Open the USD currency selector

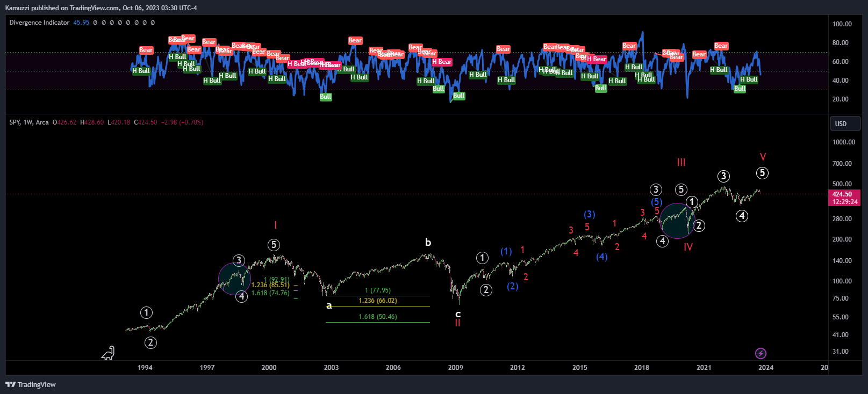pos(845,123)
